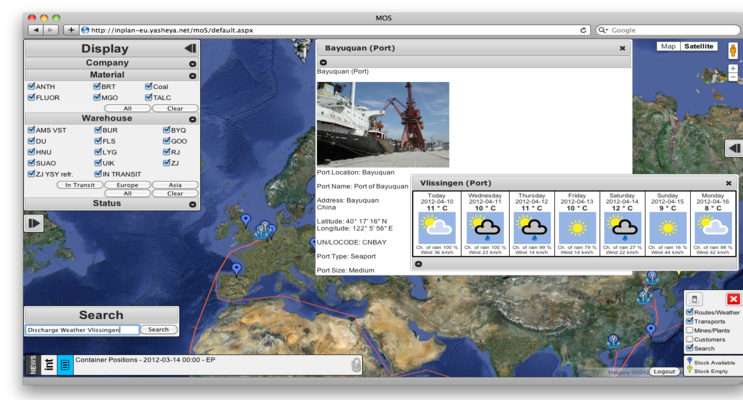This screenshot has width=743, height=400.
Task: Switch to Satellite view
Action: click(x=699, y=46)
